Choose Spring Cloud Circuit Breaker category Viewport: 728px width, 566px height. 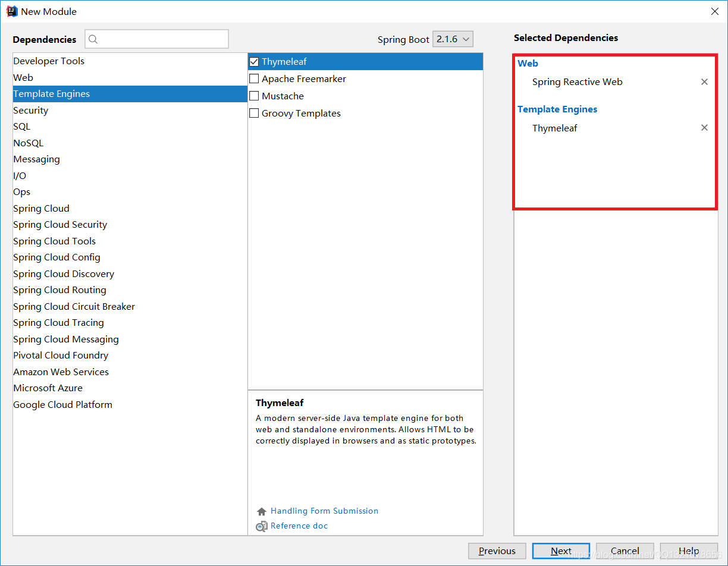click(130, 307)
